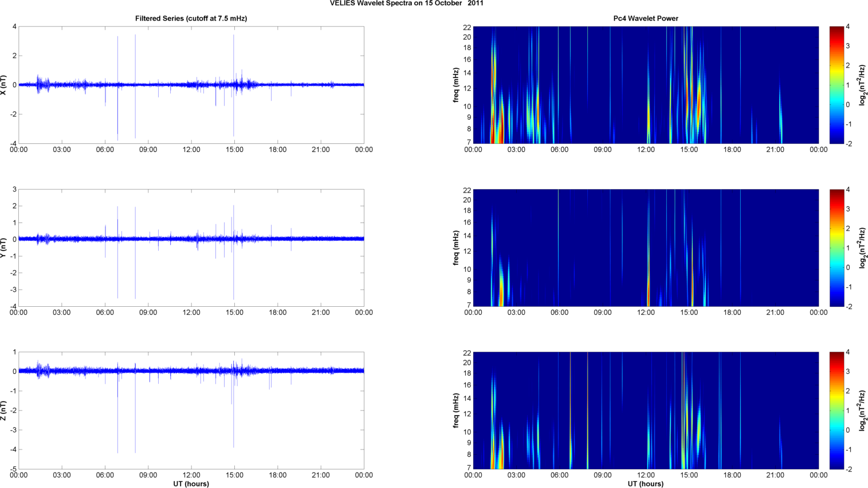
Task: Click the Y (nT) axis label
Action: point(4,248)
